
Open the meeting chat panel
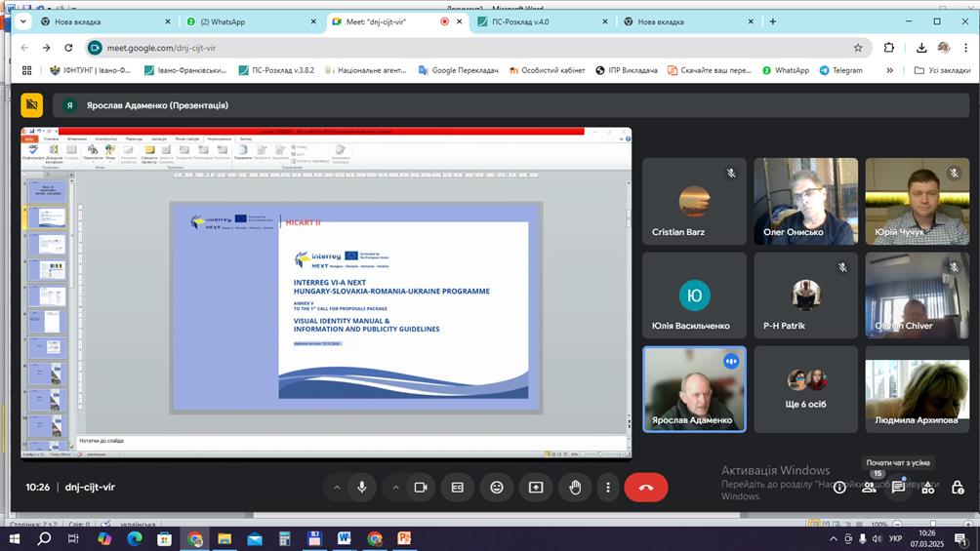point(898,488)
